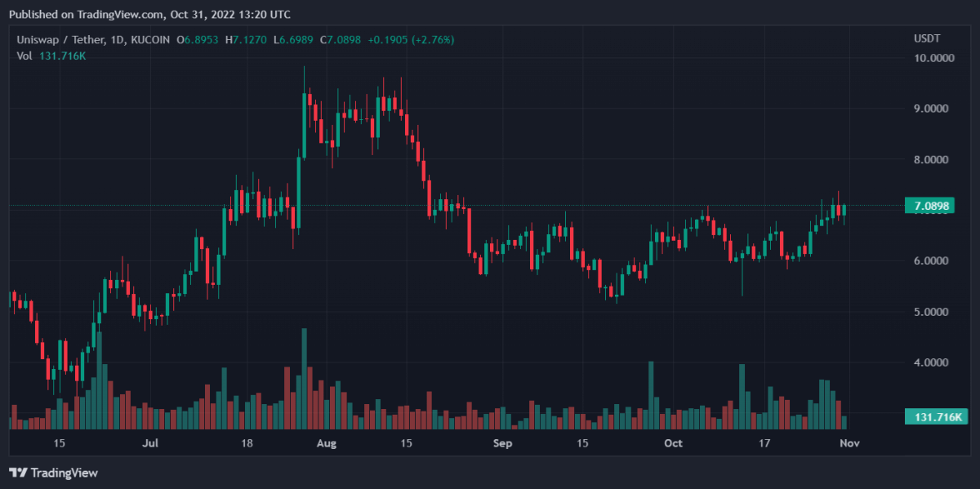980x489 pixels.
Task: Click the low value L6.6989
Action: (294, 39)
